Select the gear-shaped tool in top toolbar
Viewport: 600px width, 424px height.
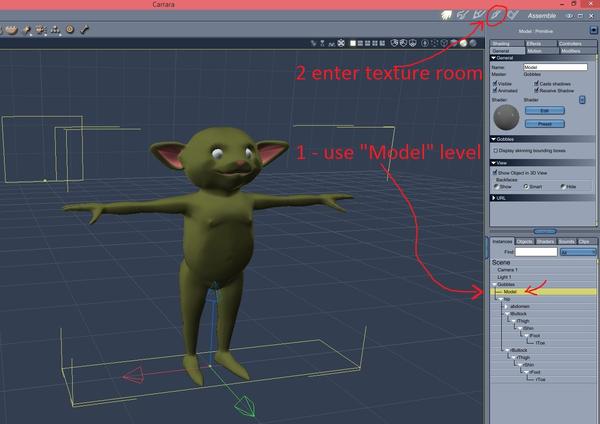pyautogui.click(x=70, y=29)
